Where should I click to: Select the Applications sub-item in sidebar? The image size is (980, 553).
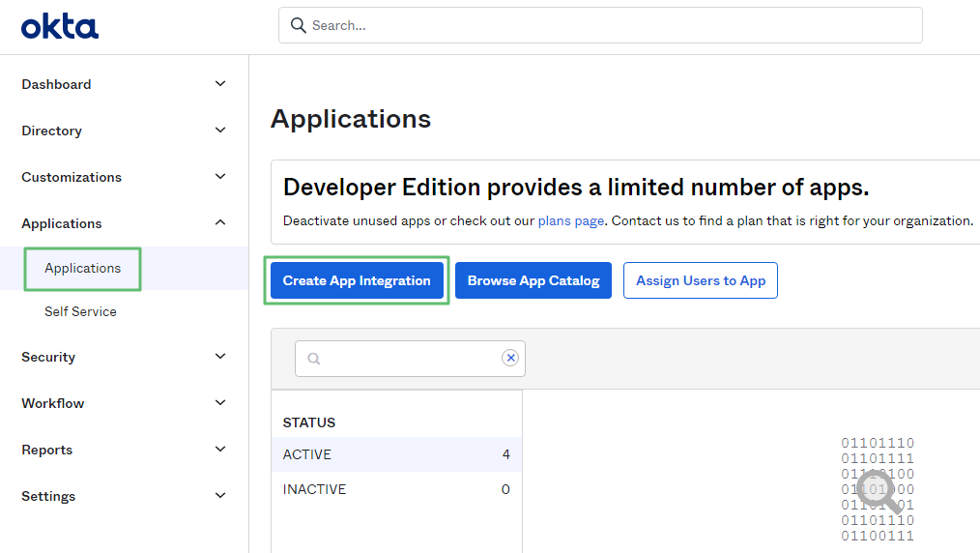(x=82, y=268)
